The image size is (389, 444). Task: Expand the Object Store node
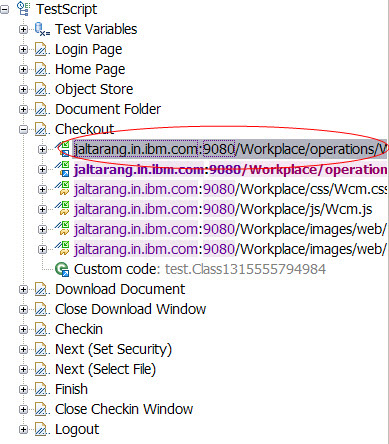click(23, 90)
